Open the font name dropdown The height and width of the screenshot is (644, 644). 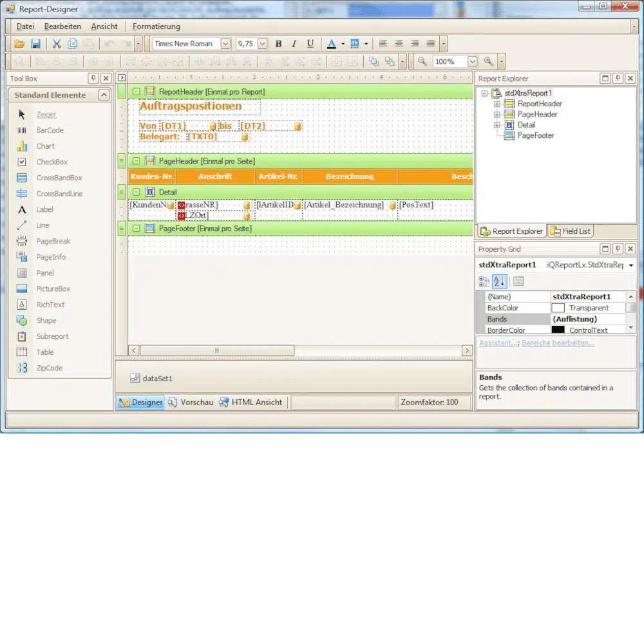(x=225, y=44)
